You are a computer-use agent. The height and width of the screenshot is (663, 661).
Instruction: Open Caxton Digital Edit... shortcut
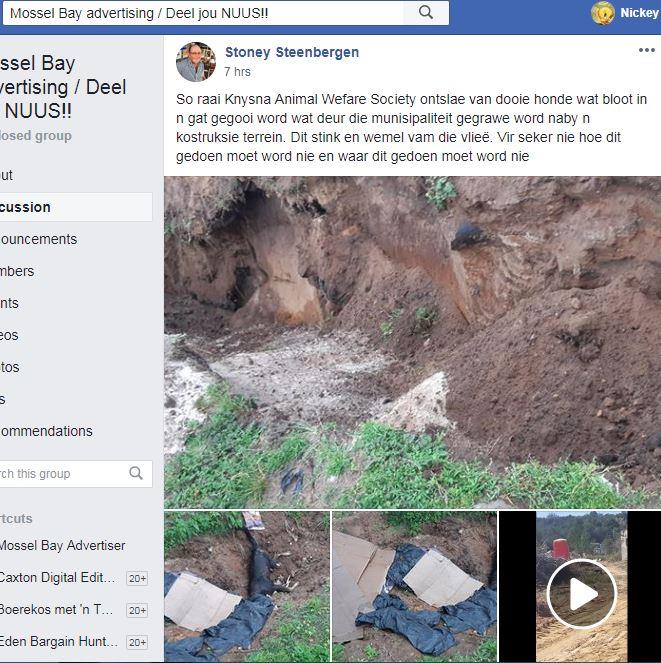[57, 578]
